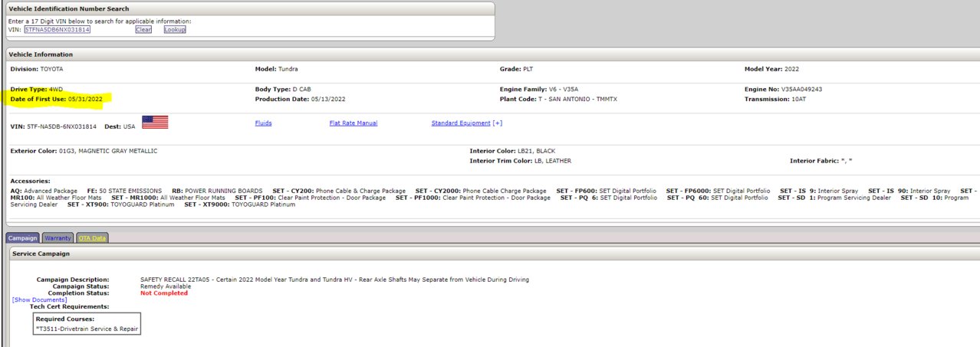The image size is (980, 347).
Task: Click the Division TOYOTA text
Action: click(x=37, y=69)
